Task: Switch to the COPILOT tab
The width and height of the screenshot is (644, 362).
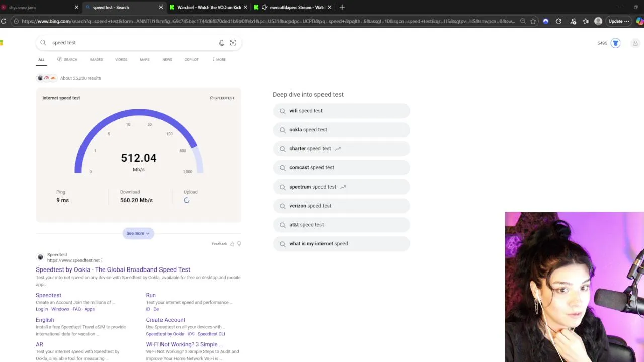Action: [191, 59]
